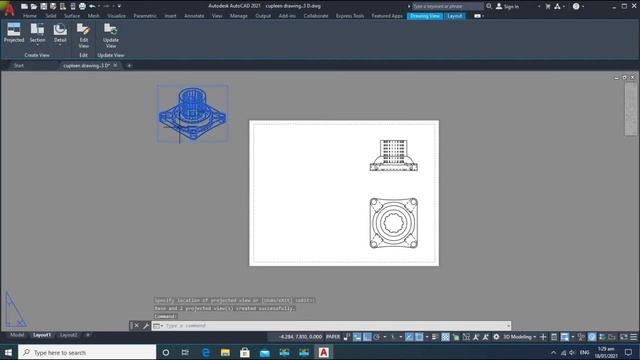
Task: Select the front projected view on sheet
Action: tap(393, 156)
